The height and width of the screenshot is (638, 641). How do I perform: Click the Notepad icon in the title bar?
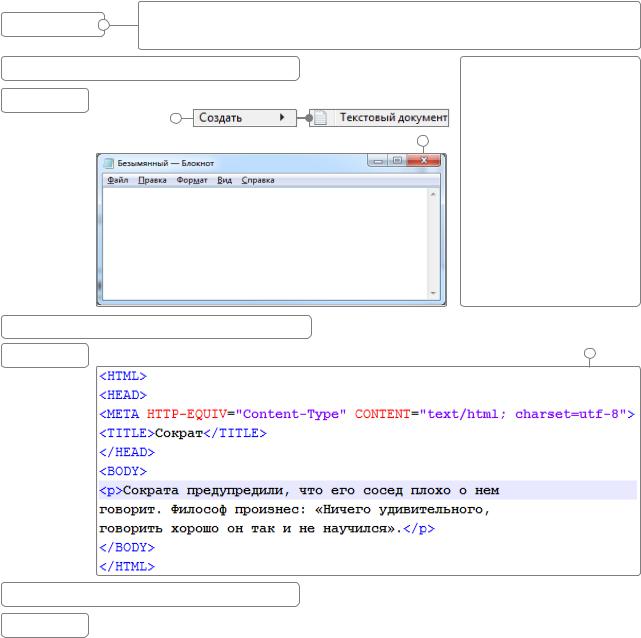point(108,163)
